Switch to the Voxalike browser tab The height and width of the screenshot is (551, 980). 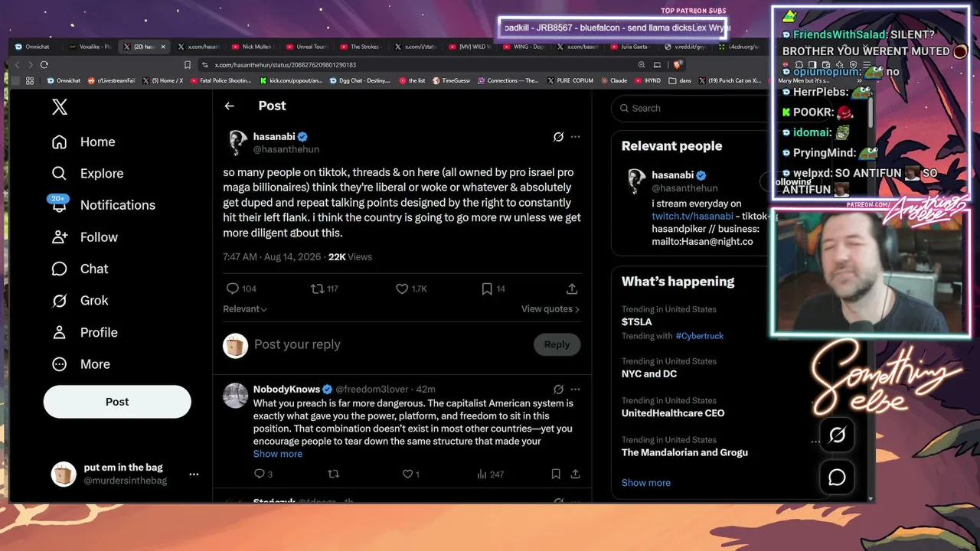tap(91, 47)
